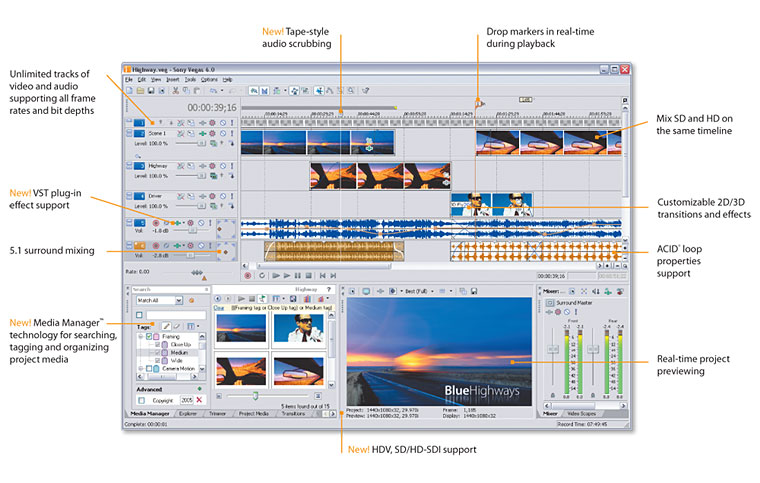Click save snapshot to file icon in preview window
This screenshot has width=760, height=483.
474,291
